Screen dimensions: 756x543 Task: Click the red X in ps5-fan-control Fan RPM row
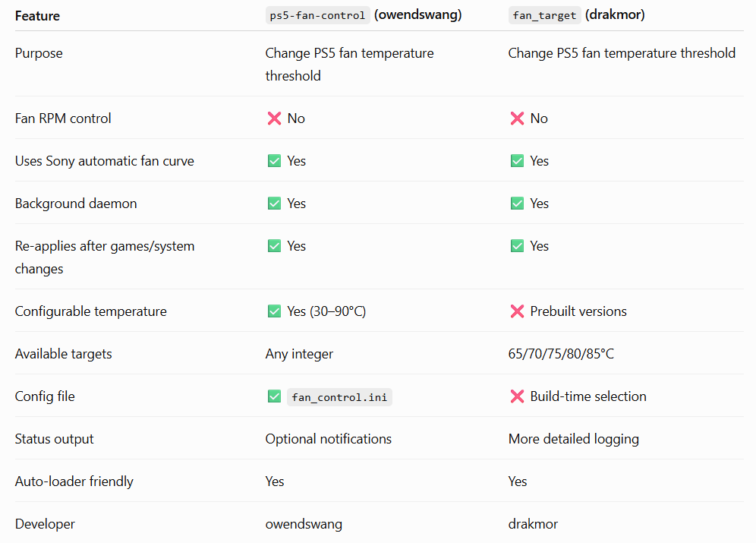coord(274,118)
